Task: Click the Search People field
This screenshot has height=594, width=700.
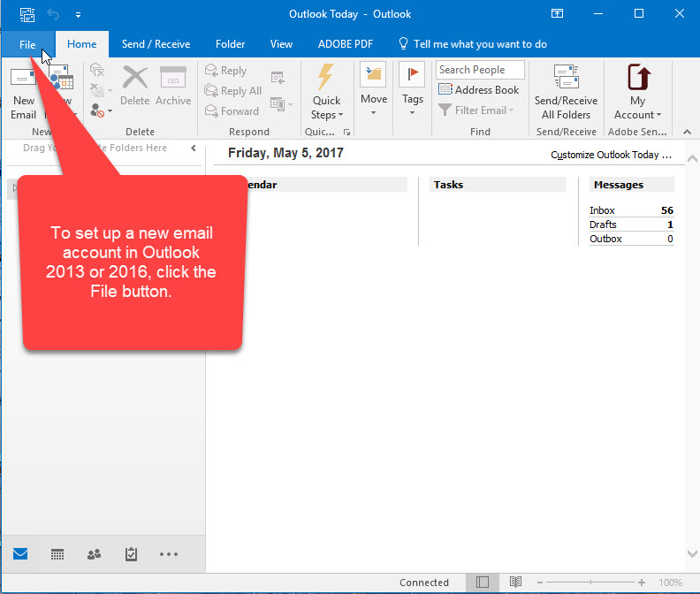Action: (480, 70)
